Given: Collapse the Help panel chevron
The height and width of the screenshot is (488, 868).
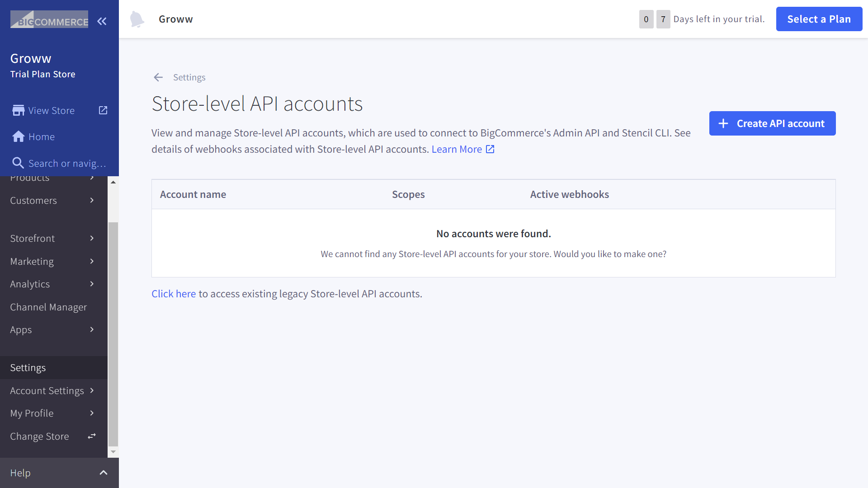Looking at the screenshot, I should click(103, 473).
